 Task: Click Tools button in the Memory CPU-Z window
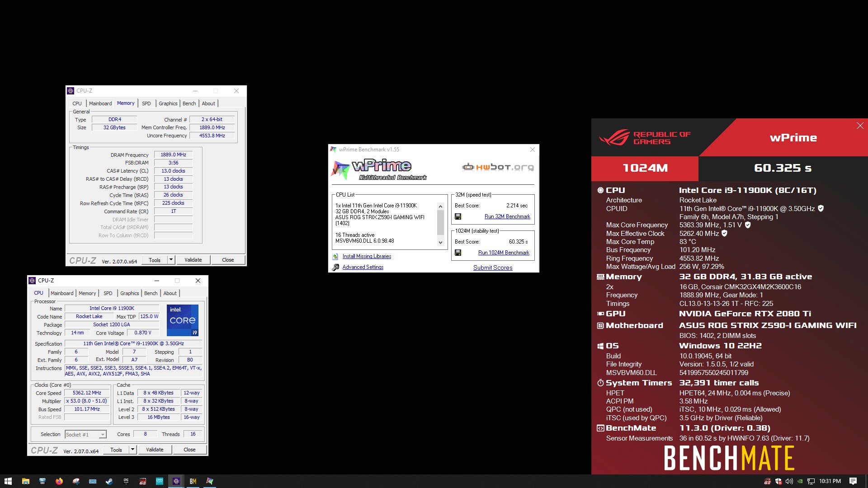(x=155, y=260)
